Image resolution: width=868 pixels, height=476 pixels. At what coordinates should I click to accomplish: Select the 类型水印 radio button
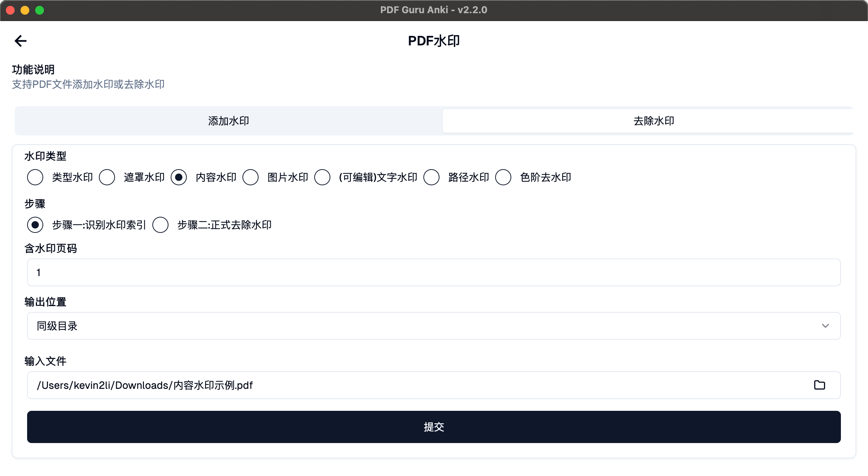click(x=35, y=177)
